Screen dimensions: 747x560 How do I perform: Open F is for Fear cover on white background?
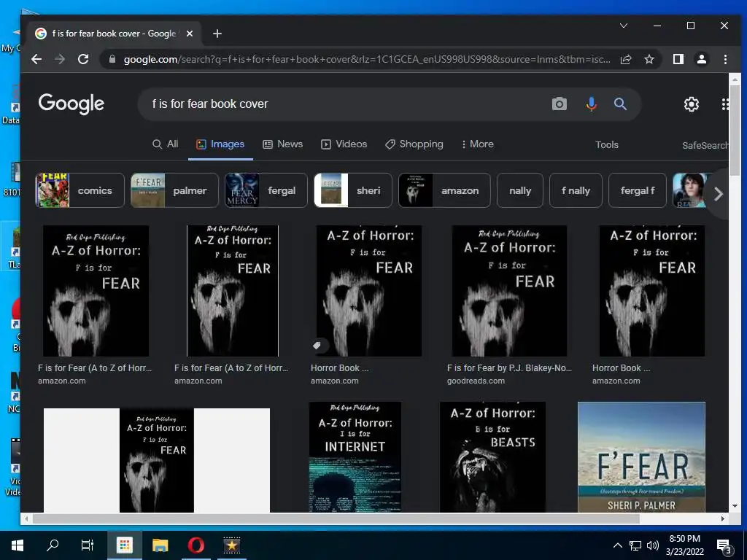pos(157,460)
